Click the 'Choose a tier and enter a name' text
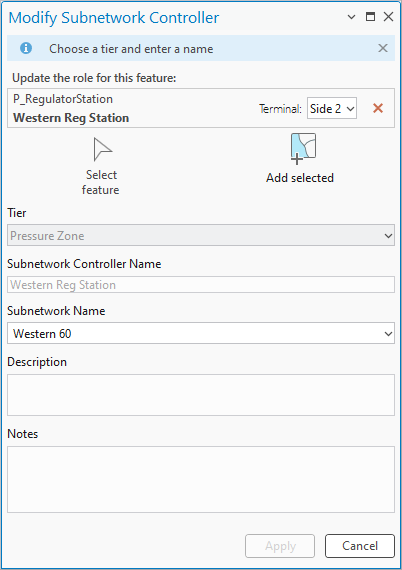Image resolution: width=402 pixels, height=570 pixels. tap(131, 49)
